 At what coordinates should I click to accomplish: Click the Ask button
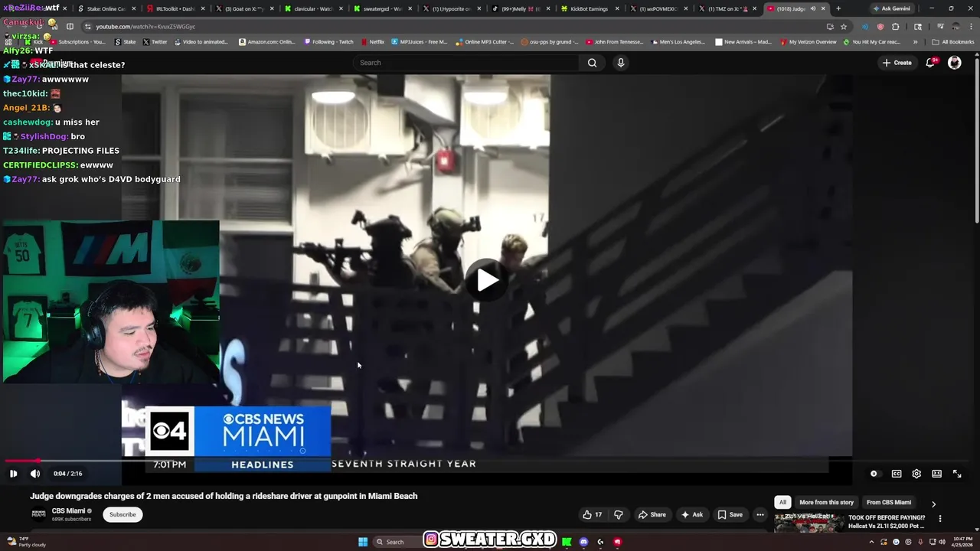(692, 514)
